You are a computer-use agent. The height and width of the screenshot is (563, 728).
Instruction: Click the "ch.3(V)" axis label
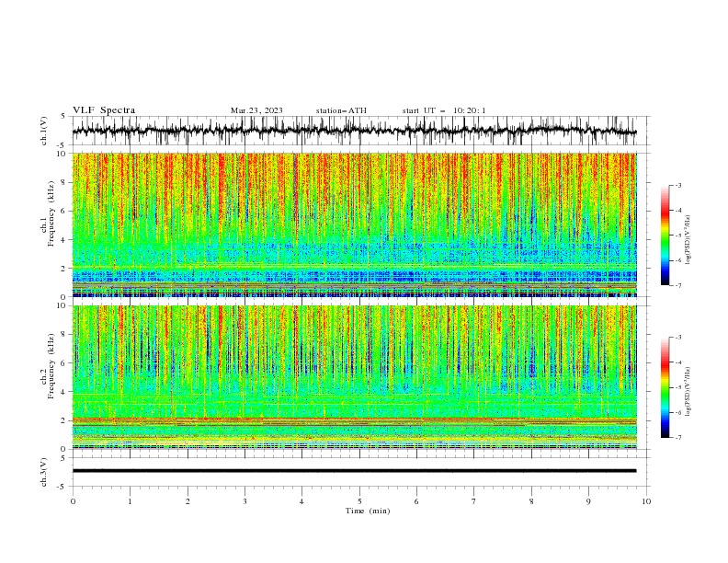click(x=44, y=472)
